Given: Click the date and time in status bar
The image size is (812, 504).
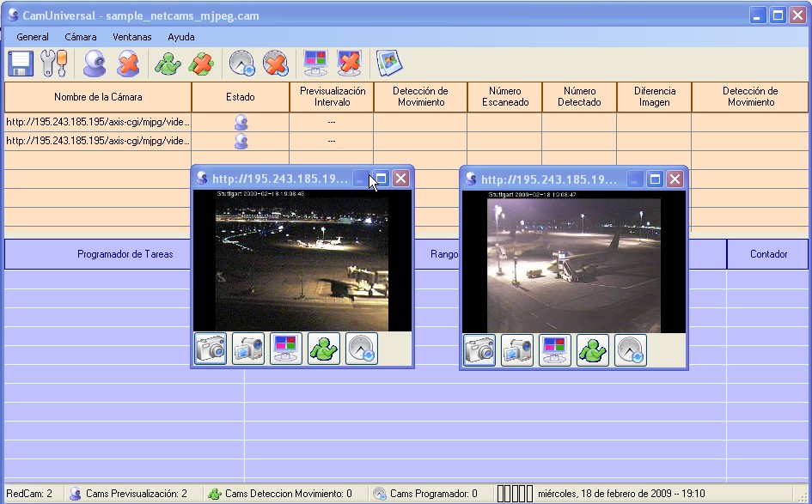Looking at the screenshot, I should [x=621, y=494].
